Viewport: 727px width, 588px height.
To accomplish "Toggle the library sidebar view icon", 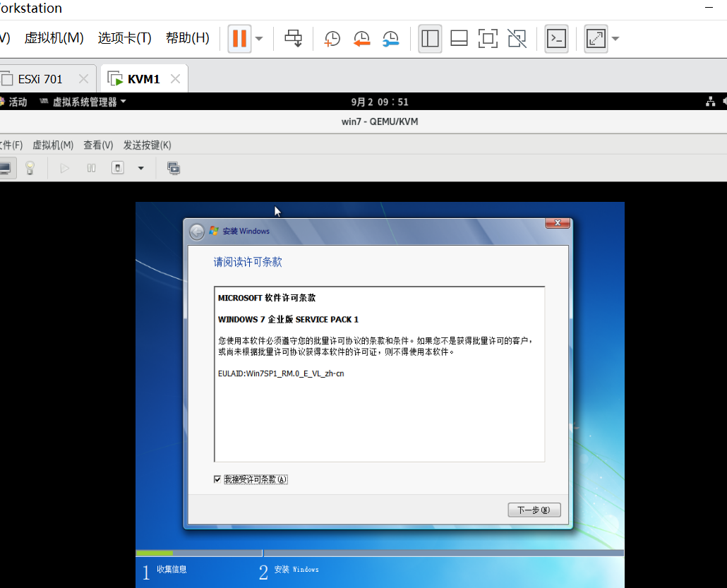I will click(x=430, y=39).
